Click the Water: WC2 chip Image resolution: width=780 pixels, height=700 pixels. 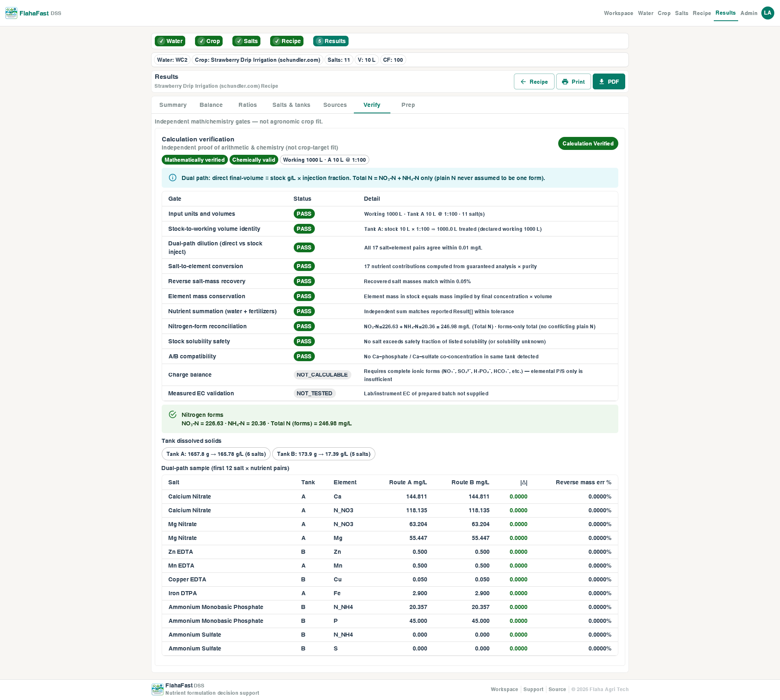click(172, 60)
